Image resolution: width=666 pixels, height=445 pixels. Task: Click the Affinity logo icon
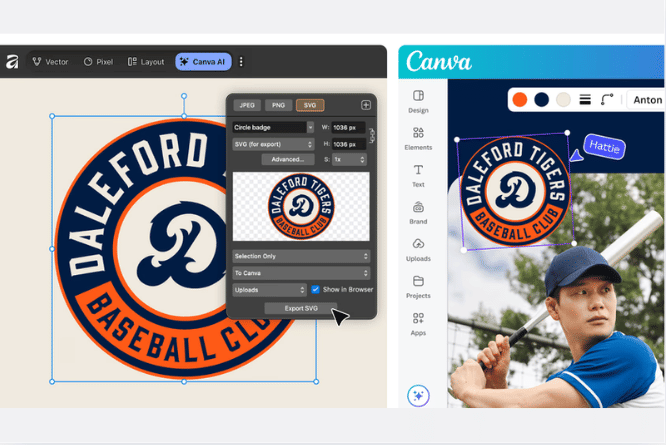pos(12,62)
